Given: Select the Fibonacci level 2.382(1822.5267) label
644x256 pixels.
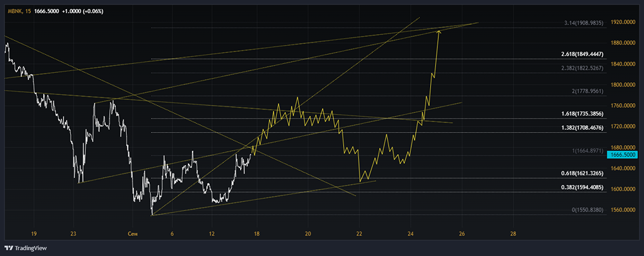Looking at the screenshot, I should pos(582,68).
